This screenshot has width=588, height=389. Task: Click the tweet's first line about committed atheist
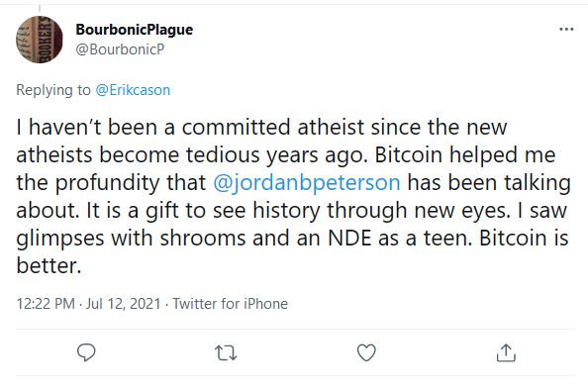click(261, 127)
